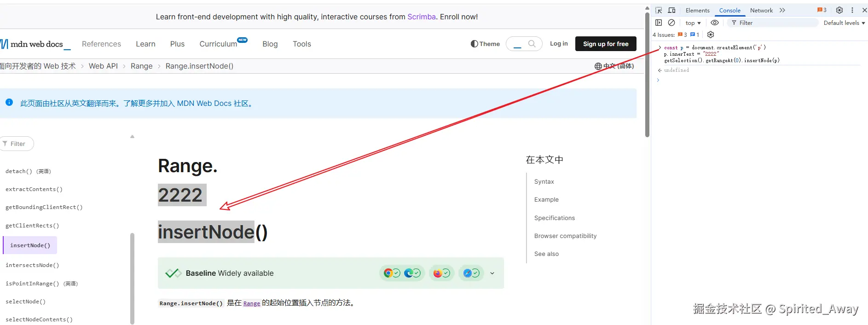Click the Edge browser support icon
Viewport: 868px width, 325px height.
tap(408, 273)
